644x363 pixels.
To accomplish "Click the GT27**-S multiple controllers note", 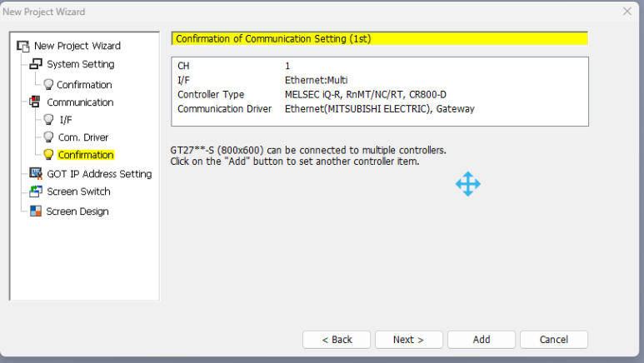I will [308, 151].
